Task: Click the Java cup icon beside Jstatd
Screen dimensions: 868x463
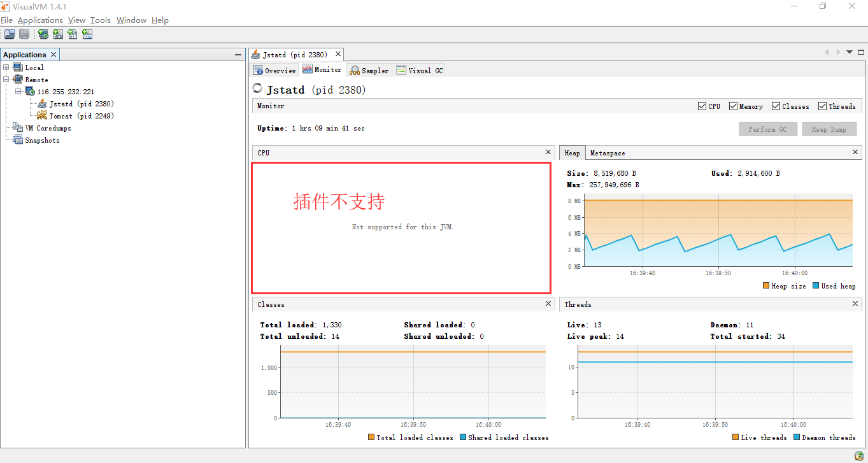Action: pos(42,103)
